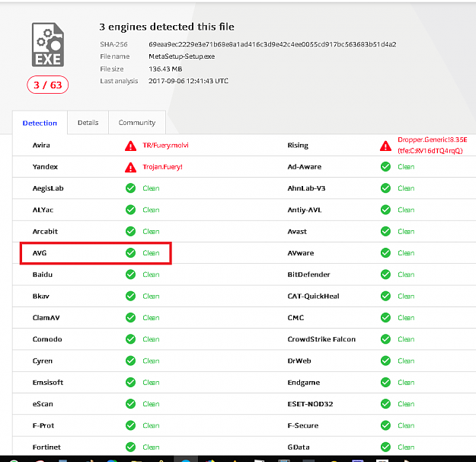Screen dimensions: 476x462
Task: Click the green check icon for ESET-NOD32
Action: (x=385, y=404)
